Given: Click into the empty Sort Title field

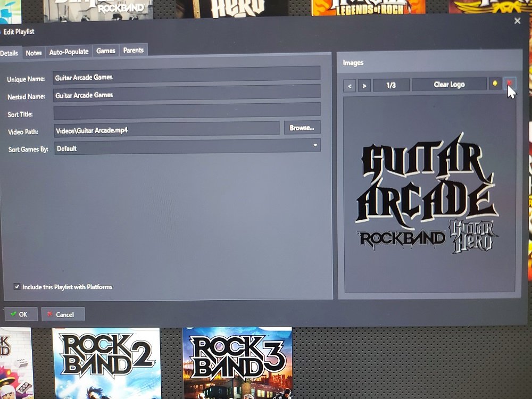Looking at the screenshot, I should tap(187, 112).
